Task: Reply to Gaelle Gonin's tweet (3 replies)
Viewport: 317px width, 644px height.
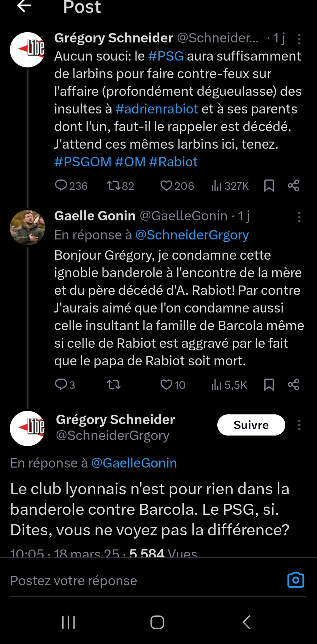Action: pos(61,384)
